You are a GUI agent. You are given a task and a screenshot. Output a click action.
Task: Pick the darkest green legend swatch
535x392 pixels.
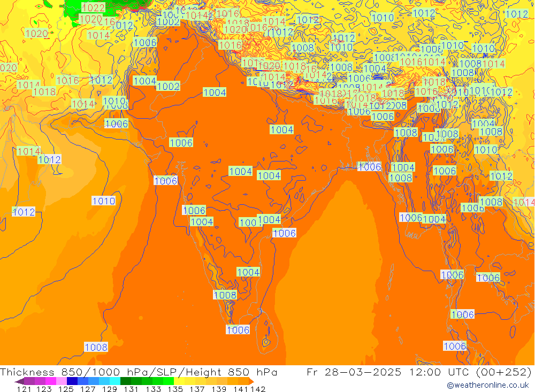coord(126,381)
